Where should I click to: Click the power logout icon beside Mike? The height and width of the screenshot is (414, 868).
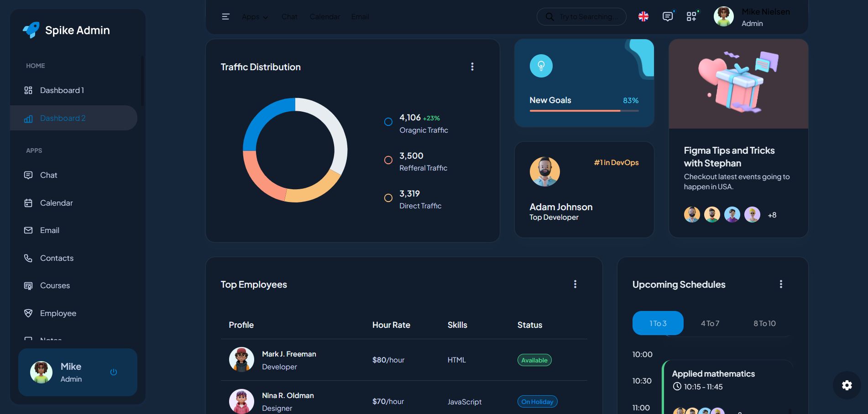[114, 372]
